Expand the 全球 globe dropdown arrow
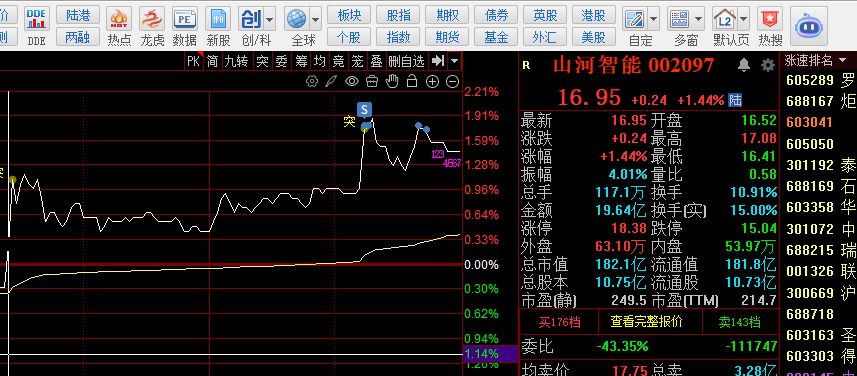The image size is (857, 376). click(315, 20)
